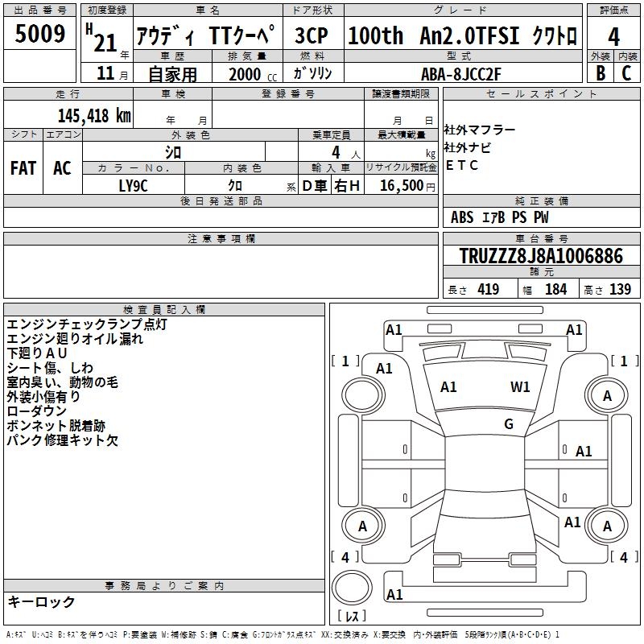Select the interior color クロ
Screen dimensions: 644x644
pyautogui.click(x=235, y=186)
